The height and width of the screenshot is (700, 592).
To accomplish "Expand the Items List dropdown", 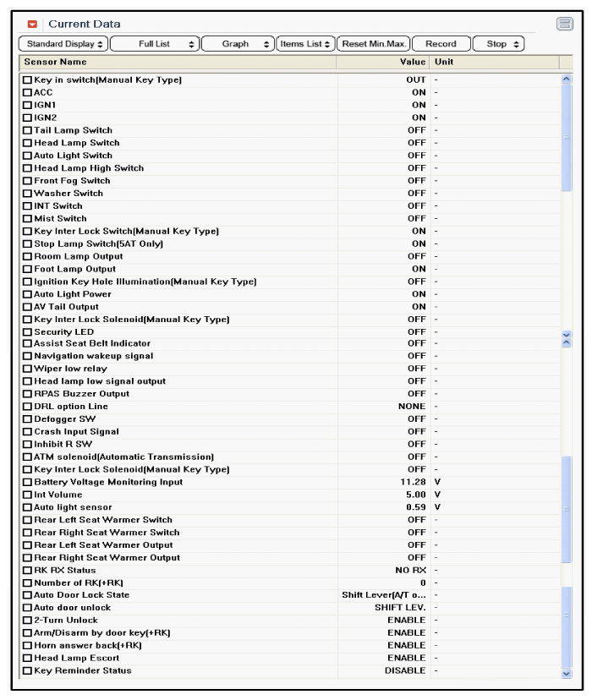I will pos(304,43).
